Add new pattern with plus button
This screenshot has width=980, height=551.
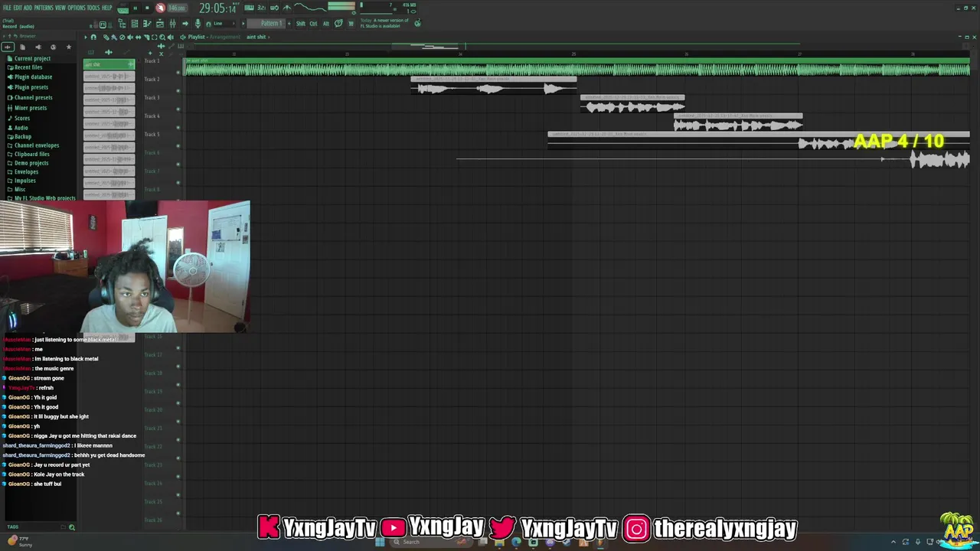click(289, 24)
